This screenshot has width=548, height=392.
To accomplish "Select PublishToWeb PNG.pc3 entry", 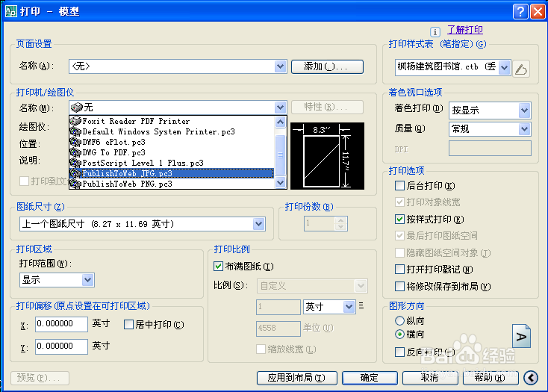I will tap(171, 184).
